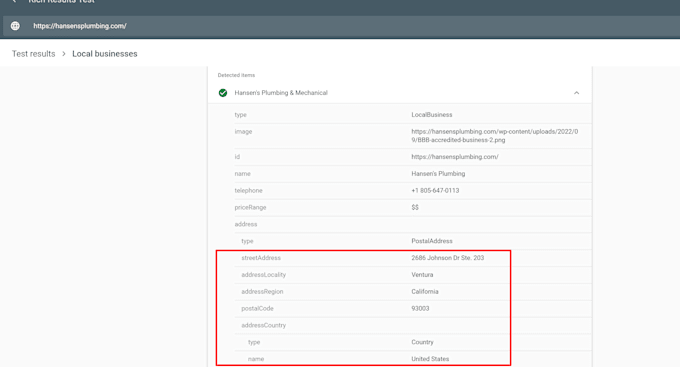Click the 'telephone' property label

[x=248, y=190]
